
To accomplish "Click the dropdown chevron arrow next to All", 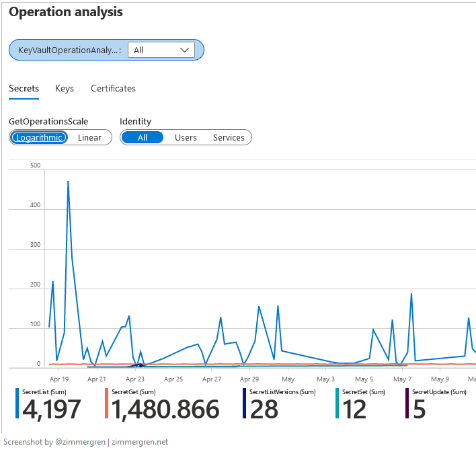I will pyautogui.click(x=185, y=50).
